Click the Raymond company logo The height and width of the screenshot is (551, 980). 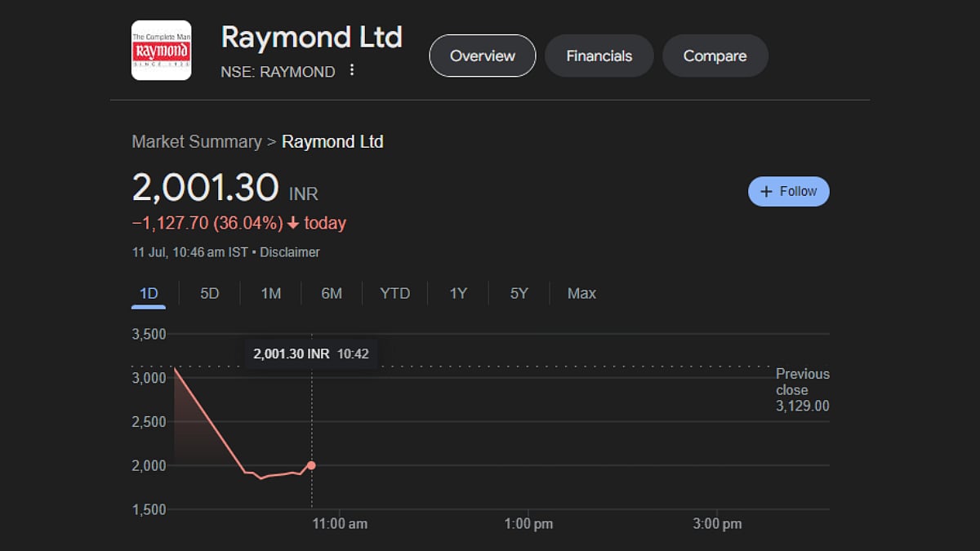tap(161, 50)
